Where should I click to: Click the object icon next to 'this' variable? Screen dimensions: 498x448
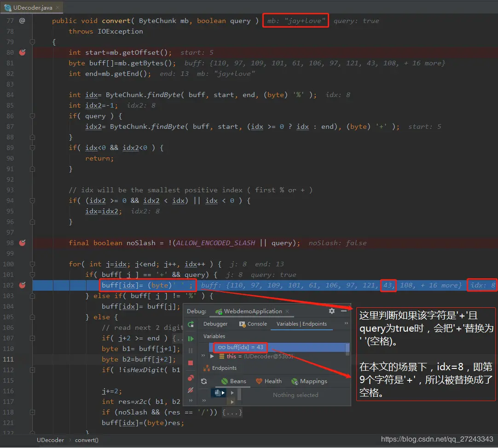point(222,356)
